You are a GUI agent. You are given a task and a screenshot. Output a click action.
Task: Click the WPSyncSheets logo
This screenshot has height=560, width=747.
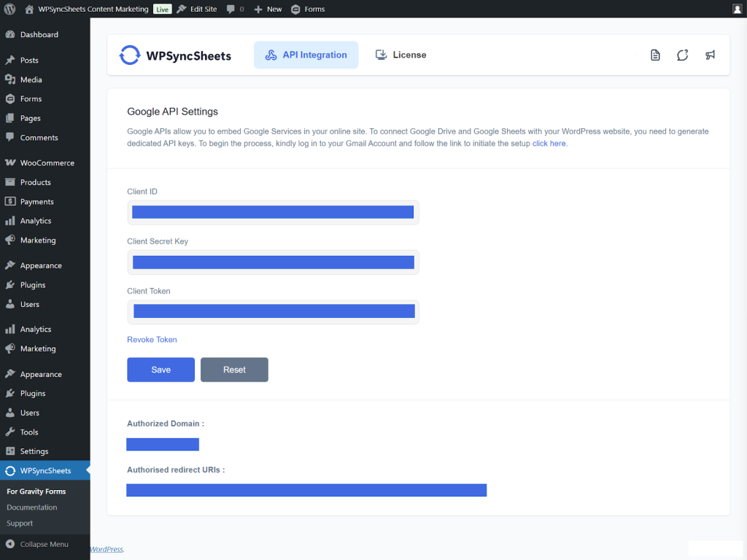pos(175,55)
